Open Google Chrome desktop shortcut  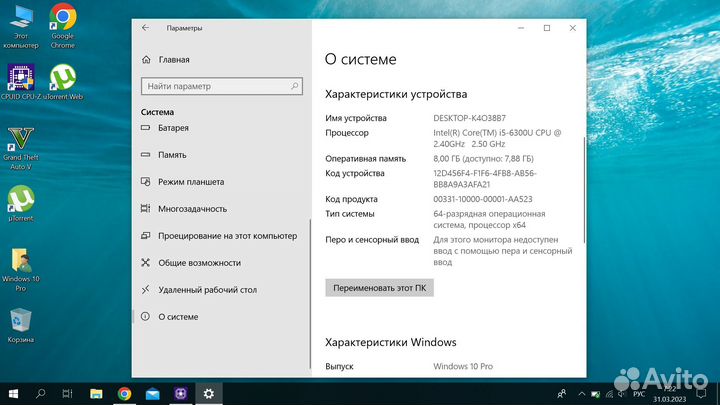[x=62, y=26]
